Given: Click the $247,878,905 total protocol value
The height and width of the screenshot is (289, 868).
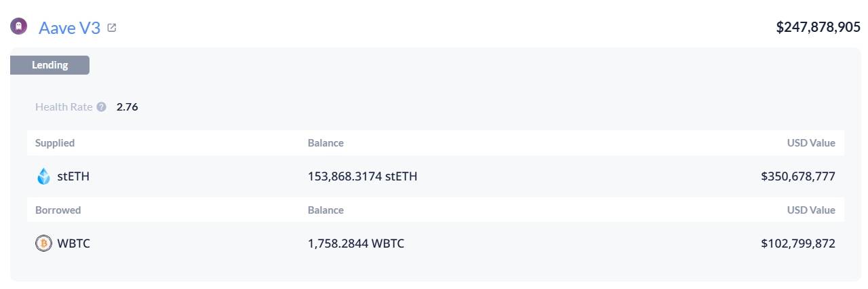Looking at the screenshot, I should point(818,27).
